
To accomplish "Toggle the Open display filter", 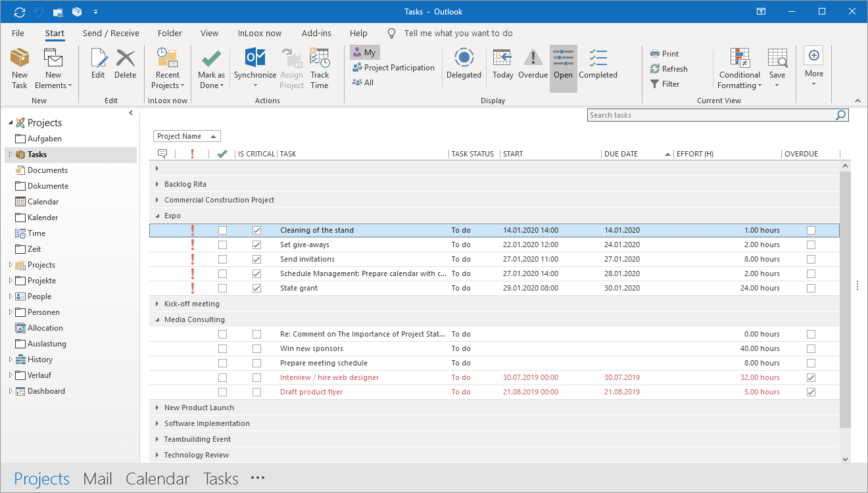I will tap(564, 68).
